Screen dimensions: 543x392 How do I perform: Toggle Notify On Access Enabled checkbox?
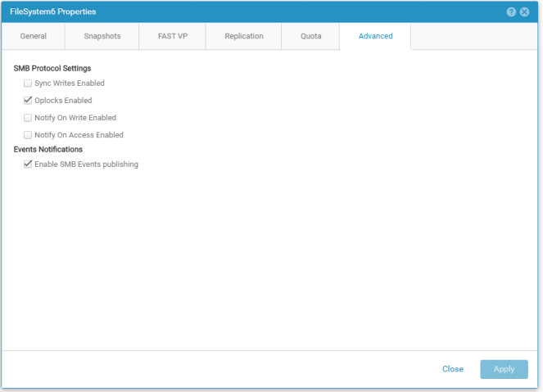(28, 135)
